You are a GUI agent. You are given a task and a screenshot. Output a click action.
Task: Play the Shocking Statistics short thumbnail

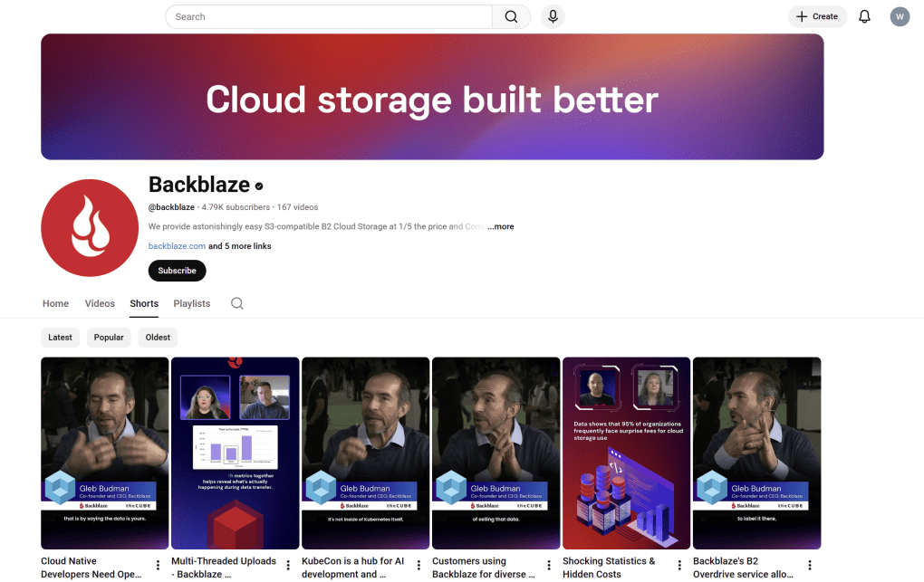click(x=626, y=453)
